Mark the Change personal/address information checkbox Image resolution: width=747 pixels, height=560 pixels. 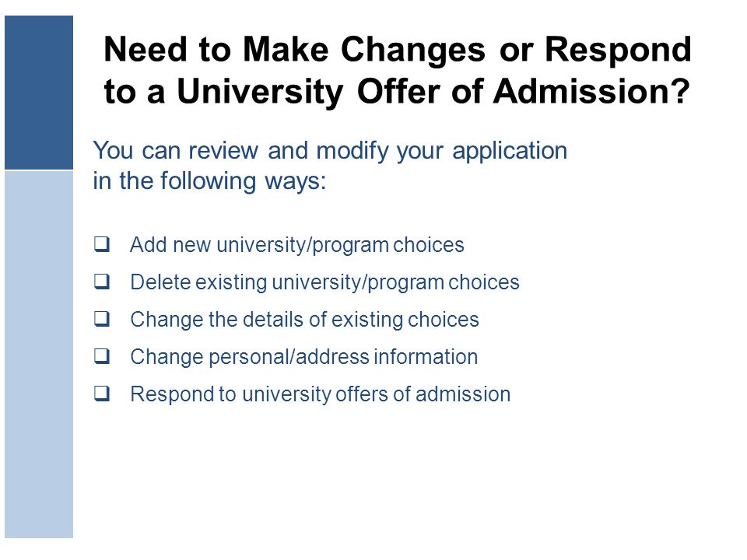tap(101, 356)
